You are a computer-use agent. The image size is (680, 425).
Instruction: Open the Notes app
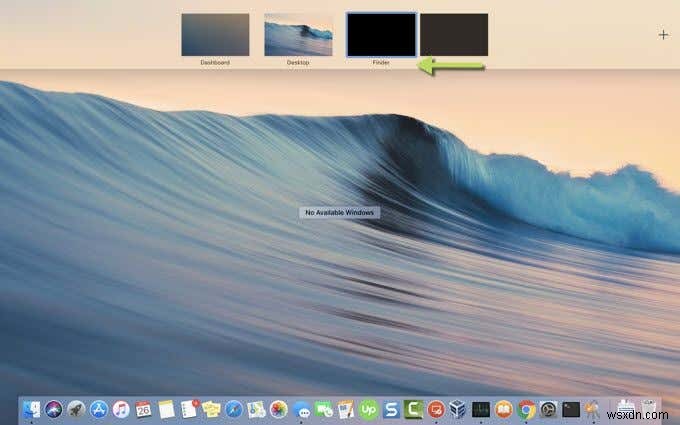pyautogui.click(x=166, y=409)
